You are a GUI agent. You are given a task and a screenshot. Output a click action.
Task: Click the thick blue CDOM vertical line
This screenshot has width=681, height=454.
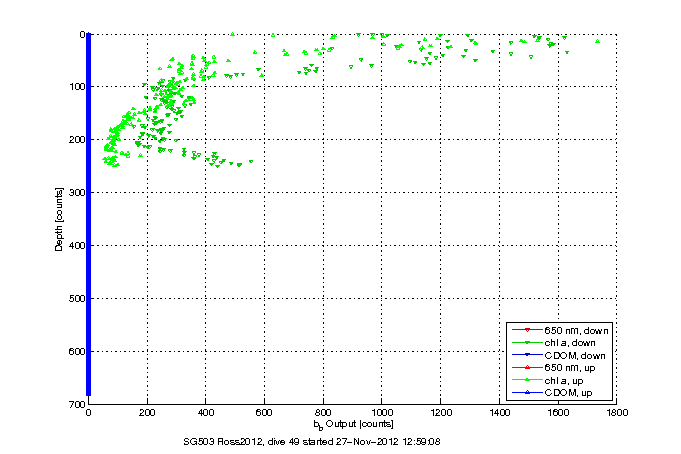pos(89,214)
